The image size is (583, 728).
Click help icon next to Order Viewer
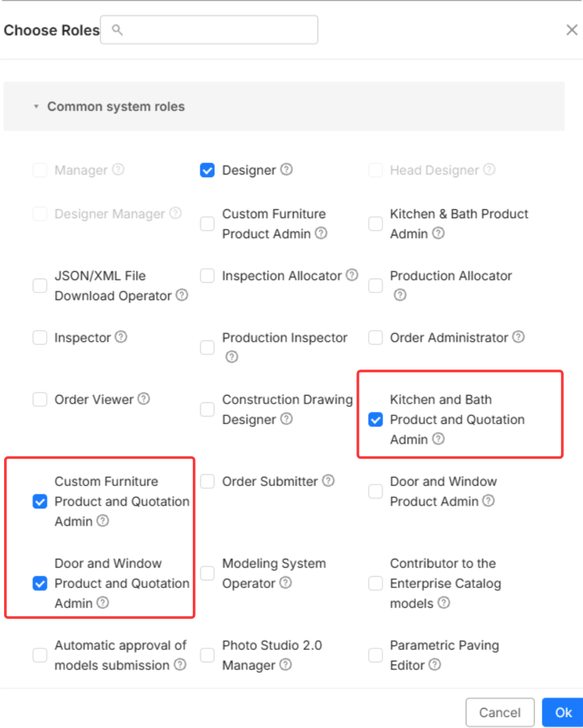click(x=144, y=399)
